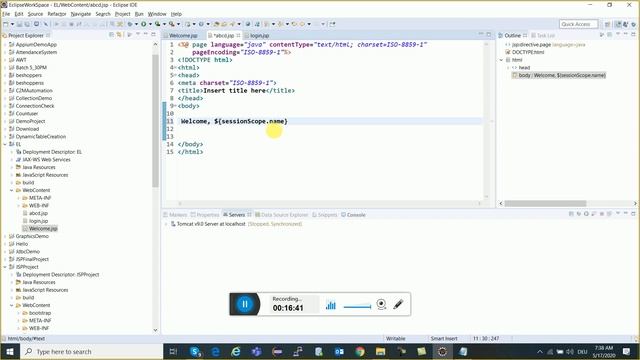Open the notification center icon
640x360 pixels.
pos(627,351)
